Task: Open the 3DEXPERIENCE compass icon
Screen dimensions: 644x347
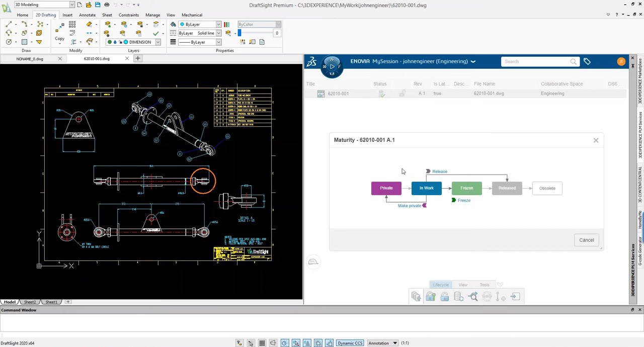Action: click(332, 66)
